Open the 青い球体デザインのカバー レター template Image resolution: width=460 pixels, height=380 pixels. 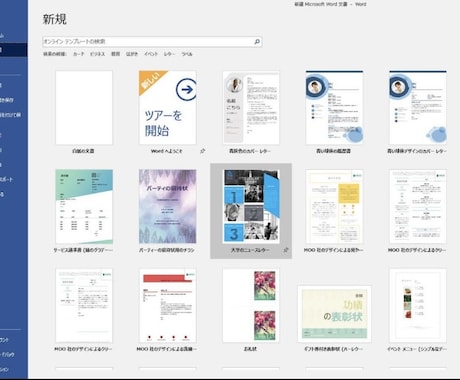418,107
